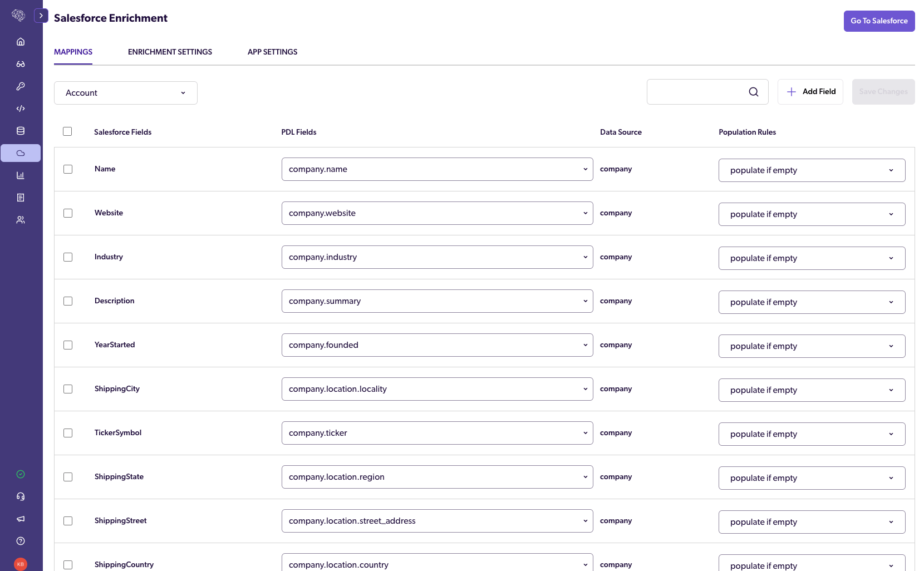Viewport: 924px width, 571px height.
Task: Click the magnifying glass search icon
Action: pos(754,92)
